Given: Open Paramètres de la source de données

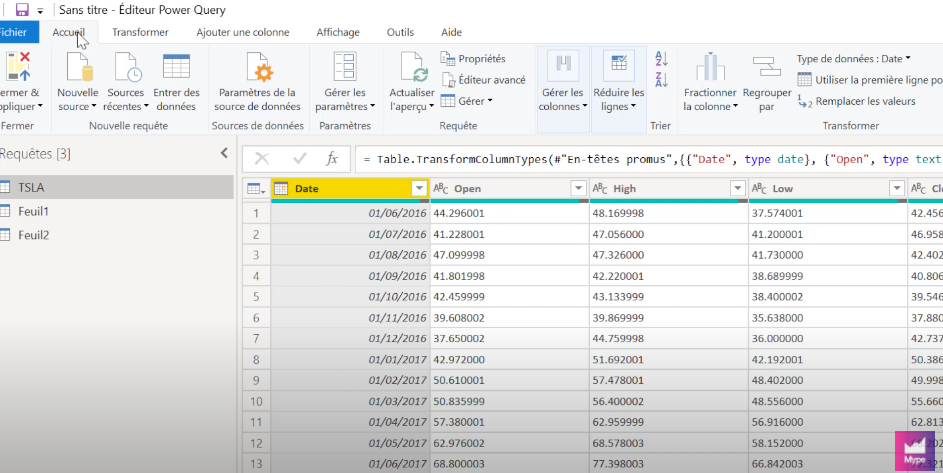Looking at the screenshot, I should pos(257,82).
